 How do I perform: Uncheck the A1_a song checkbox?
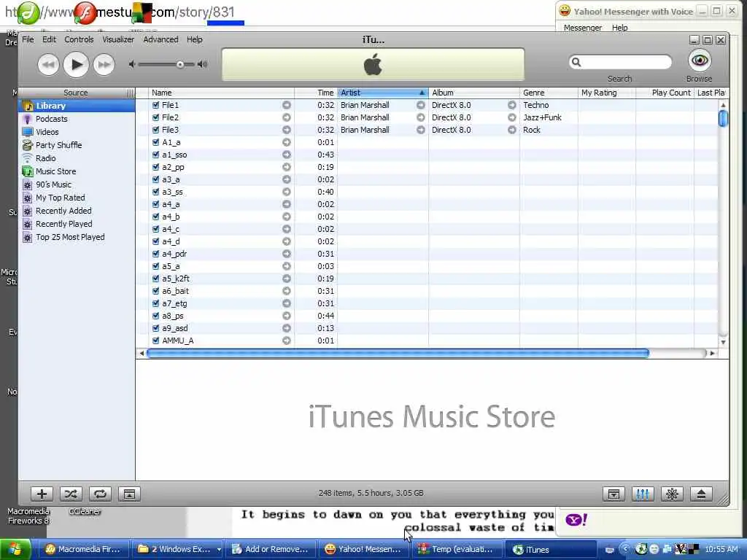(156, 142)
